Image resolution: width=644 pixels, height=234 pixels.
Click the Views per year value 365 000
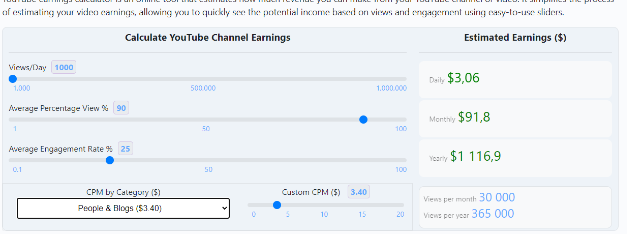[x=493, y=214]
